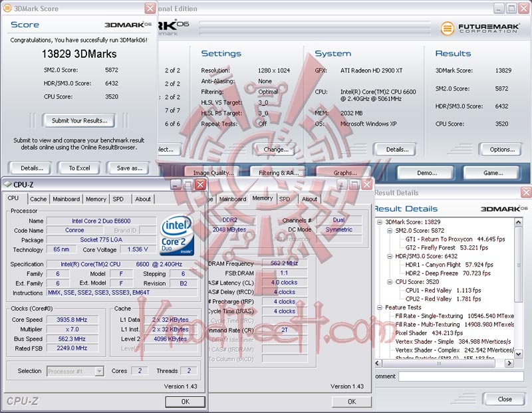Minimize the 3DMark06 main window
532x413 pixels.
pos(498,8)
